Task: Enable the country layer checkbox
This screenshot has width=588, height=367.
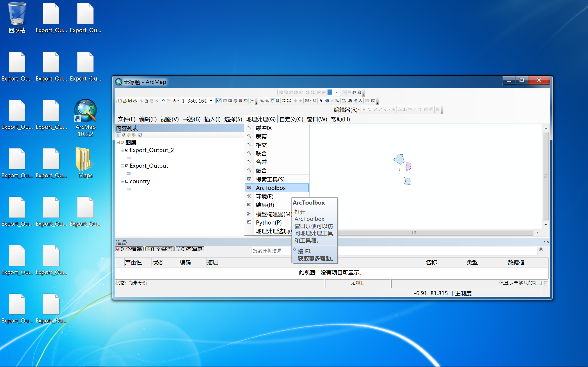Action: tap(127, 181)
